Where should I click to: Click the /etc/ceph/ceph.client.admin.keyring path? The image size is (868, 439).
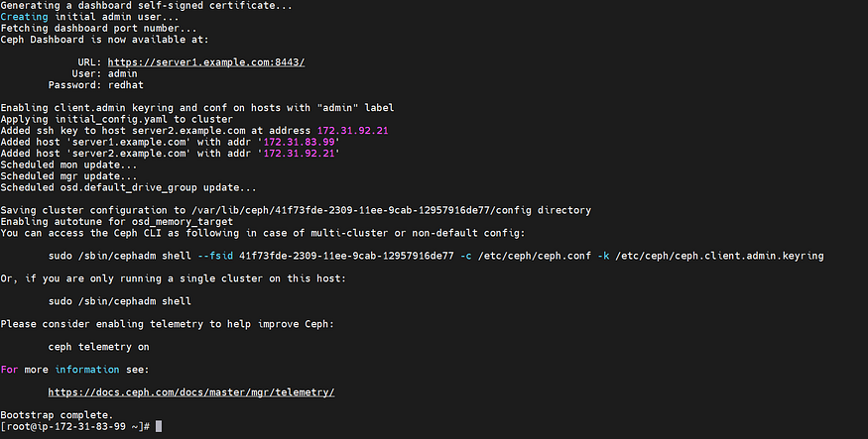[x=719, y=256]
